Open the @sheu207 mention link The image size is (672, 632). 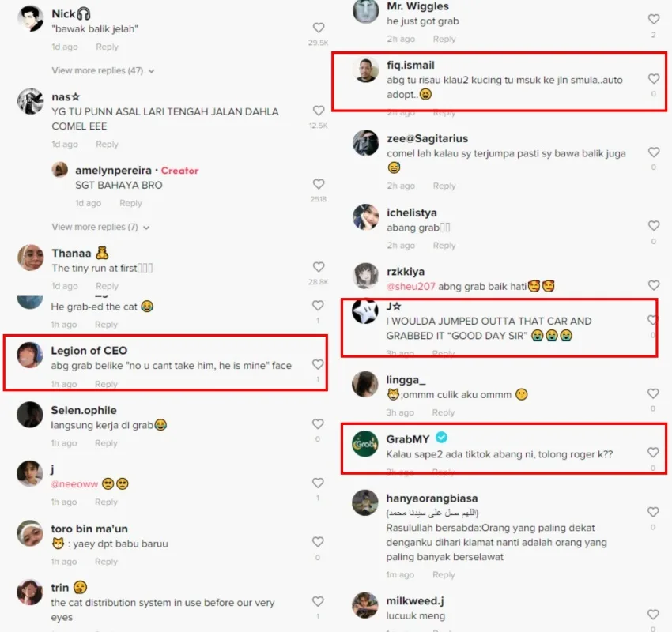(410, 287)
